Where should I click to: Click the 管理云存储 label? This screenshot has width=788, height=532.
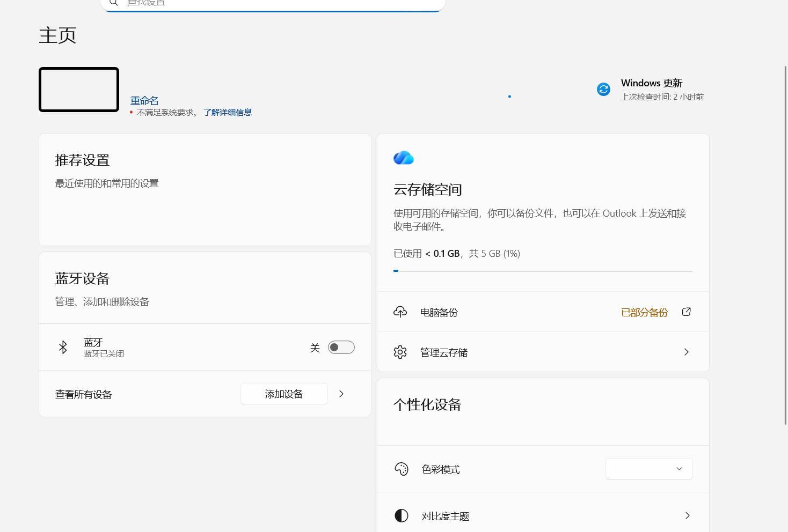[444, 353]
